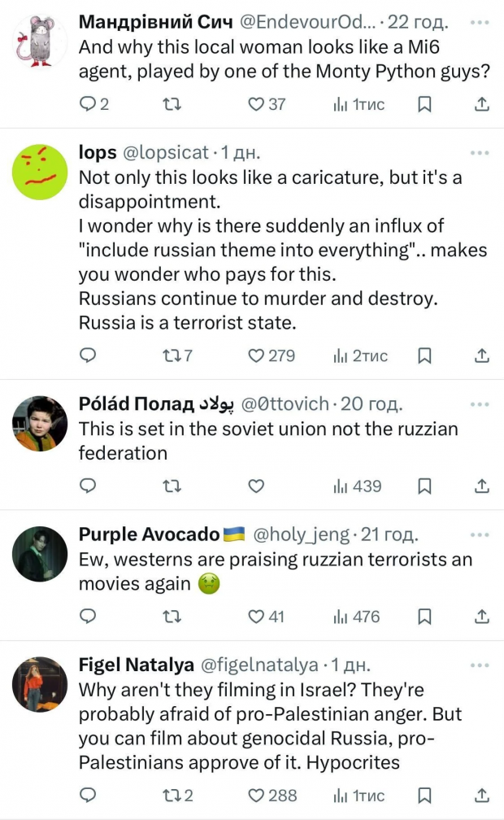Click lops's green smiley avatar
Screen dimensions: 504x820
pyautogui.click(x=40, y=172)
